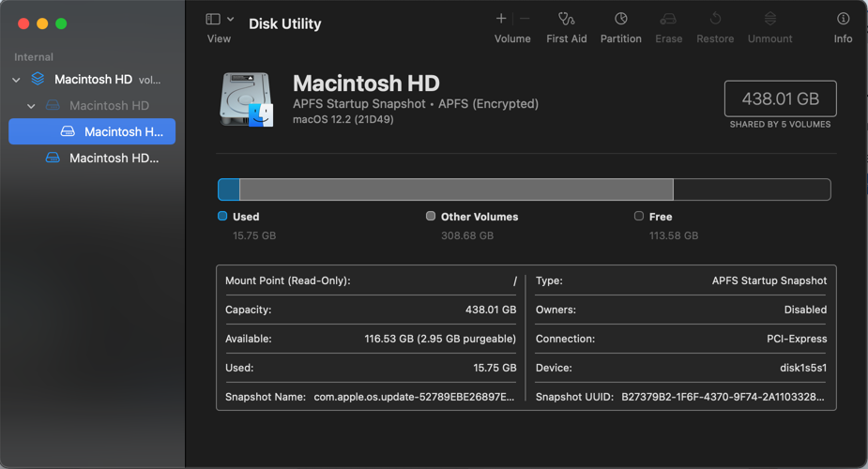Click the blue Used segment of storage bar
This screenshot has width=868, height=469.
point(229,189)
